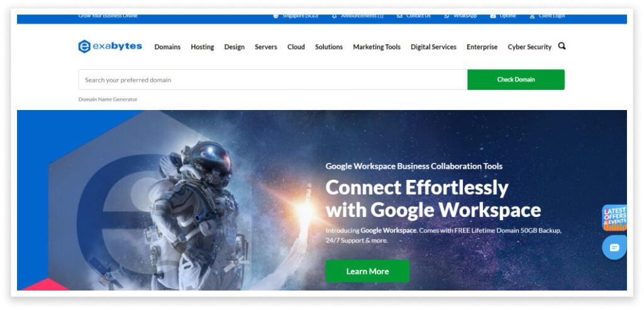Open the Digital Services menu
644x310 pixels.
(x=433, y=47)
